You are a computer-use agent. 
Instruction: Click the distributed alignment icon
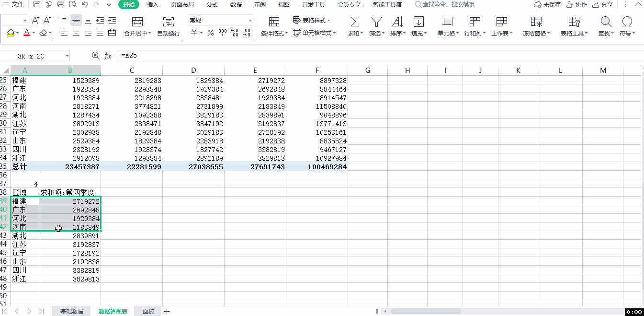112,33
